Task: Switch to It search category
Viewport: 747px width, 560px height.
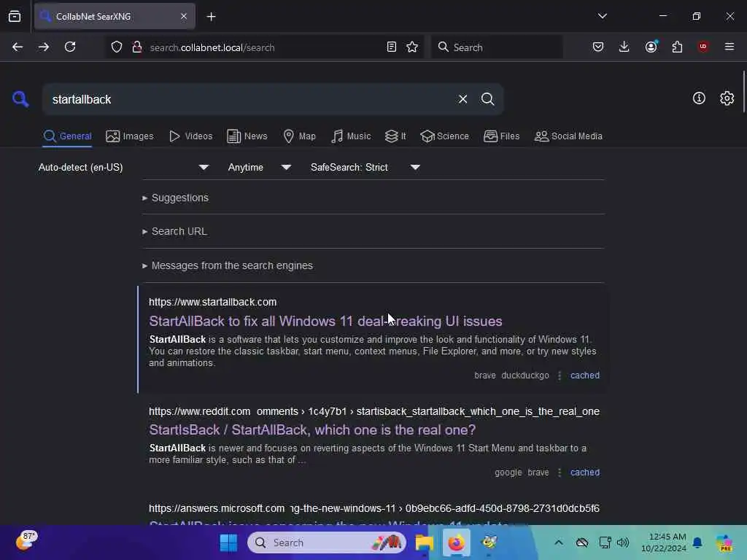Action: pos(395,136)
